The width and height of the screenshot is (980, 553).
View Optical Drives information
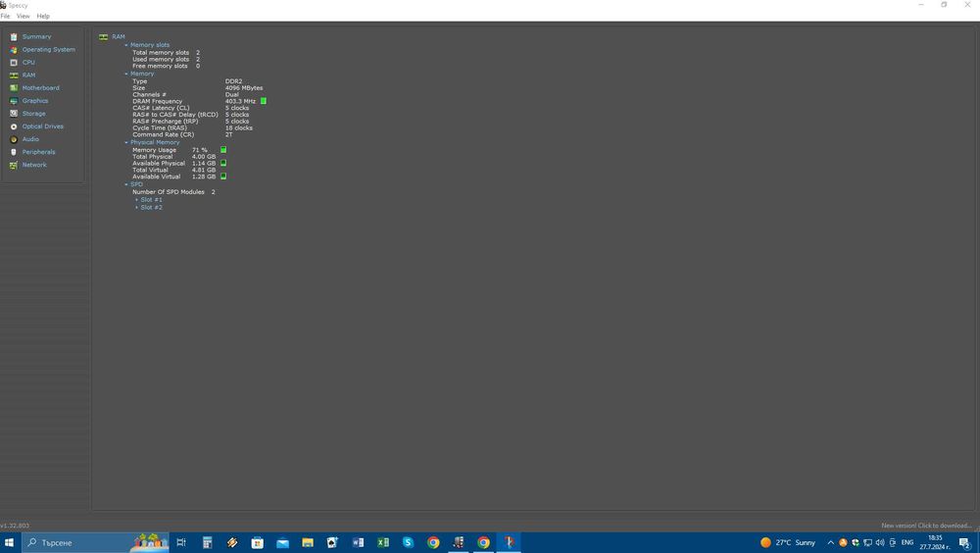[42, 126]
